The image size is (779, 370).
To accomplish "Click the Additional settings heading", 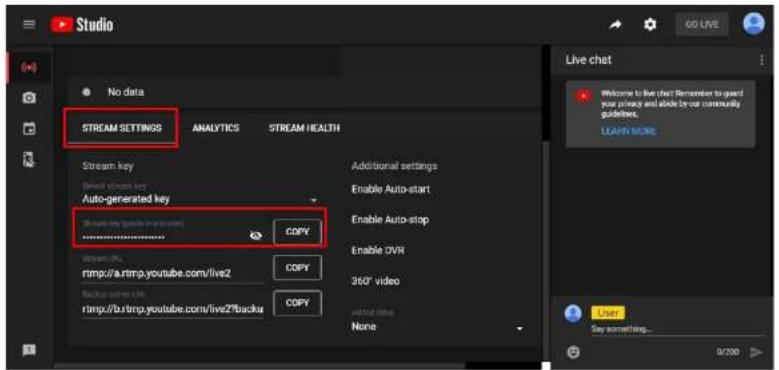I will [394, 166].
